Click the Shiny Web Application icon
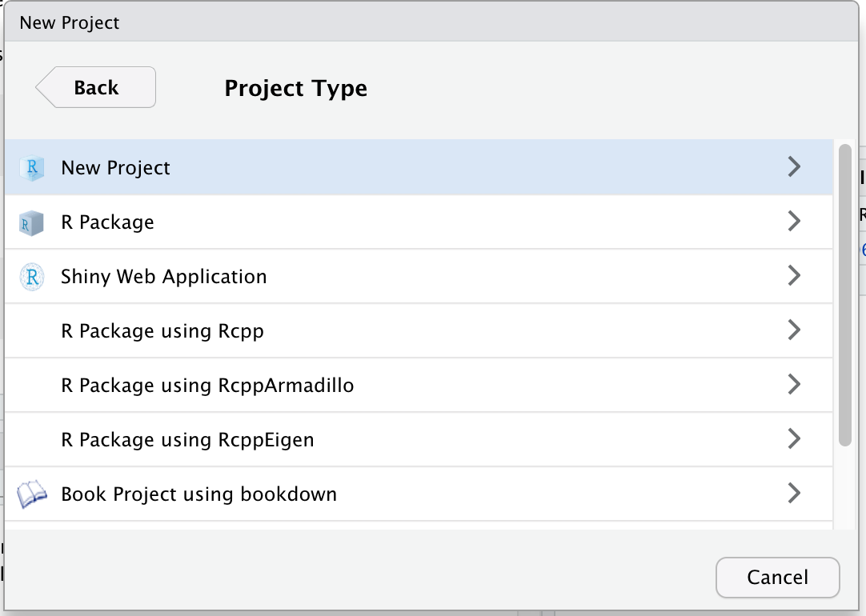Image resolution: width=866 pixels, height=616 pixels. pyautogui.click(x=31, y=277)
